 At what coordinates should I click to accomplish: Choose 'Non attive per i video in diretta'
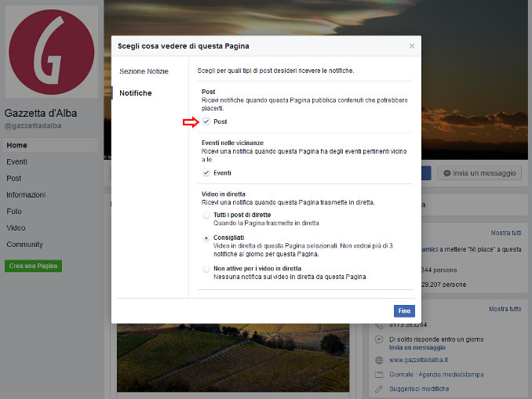tap(206, 268)
